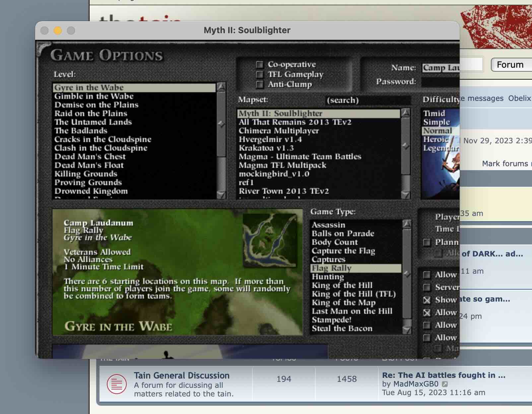This screenshot has height=414, width=532.
Task: Uncheck the checked Allow checkbox below Show
Action: pos(427,312)
